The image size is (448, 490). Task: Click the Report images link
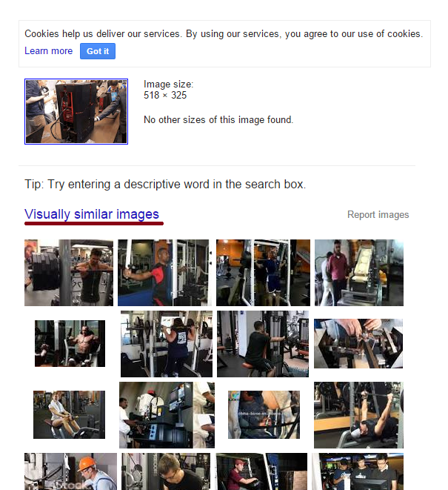click(378, 215)
